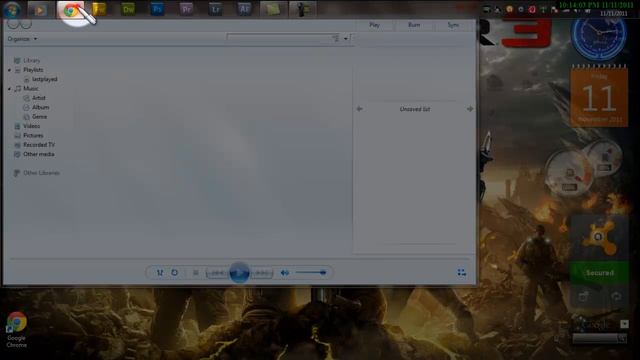Open the Windows Start menu orb

(12, 10)
